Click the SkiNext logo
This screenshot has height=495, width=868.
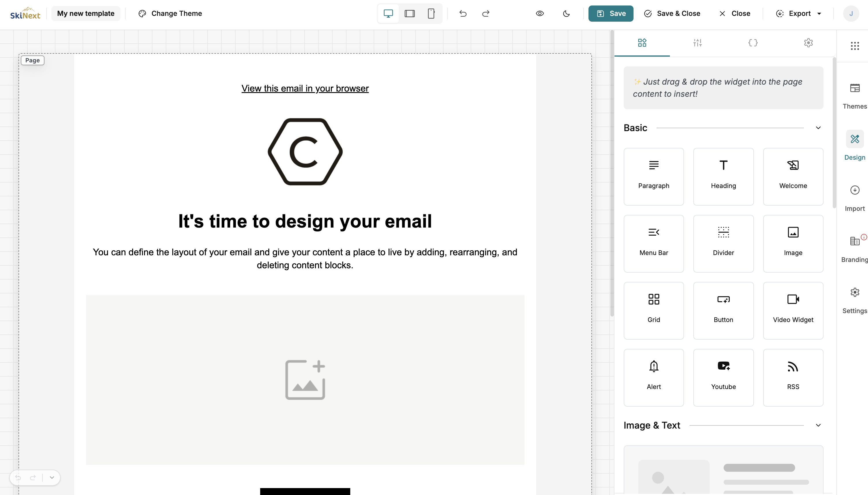tap(25, 14)
